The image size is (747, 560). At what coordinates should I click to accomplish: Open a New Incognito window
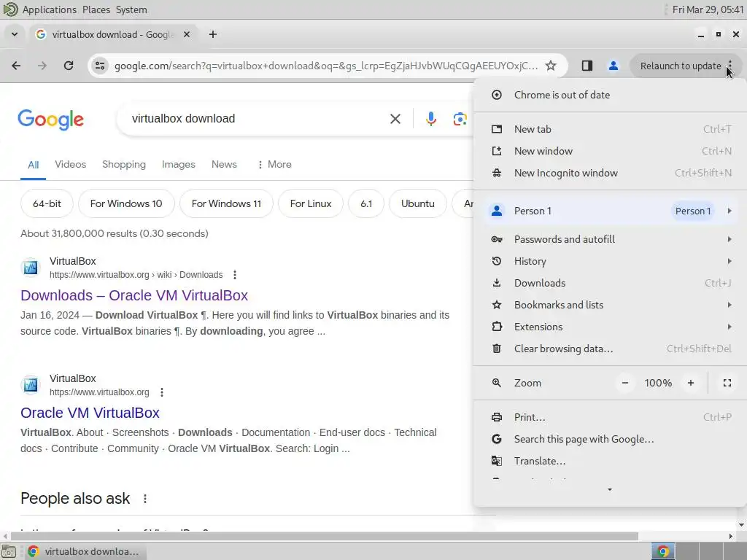(x=610, y=173)
